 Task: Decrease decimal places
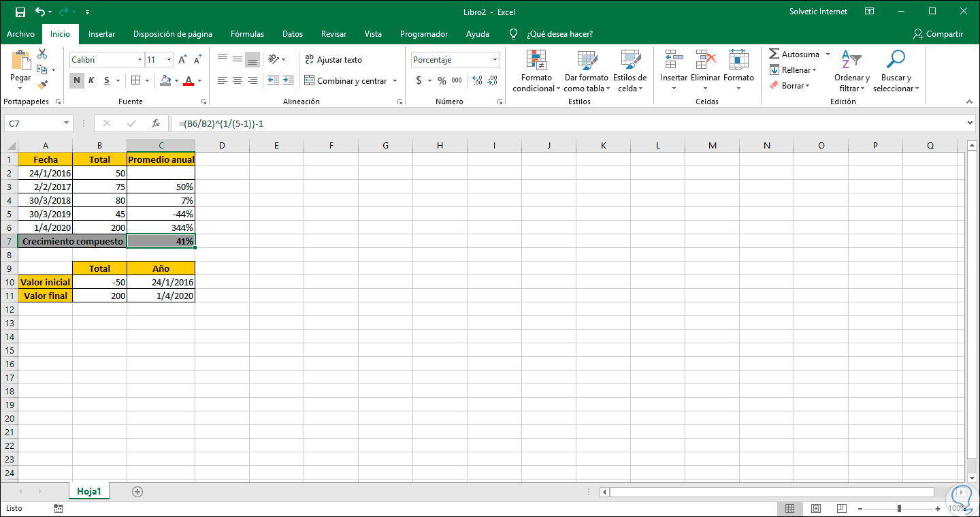(493, 80)
